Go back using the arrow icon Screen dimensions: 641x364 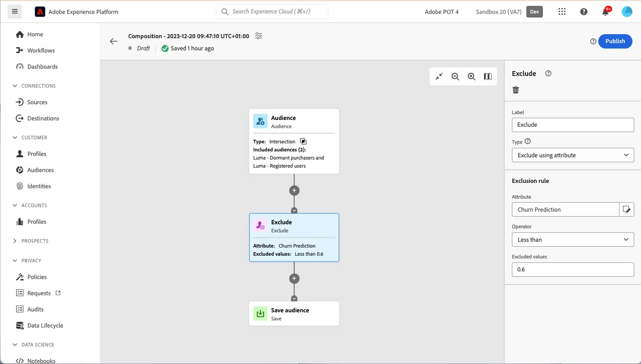[113, 41]
